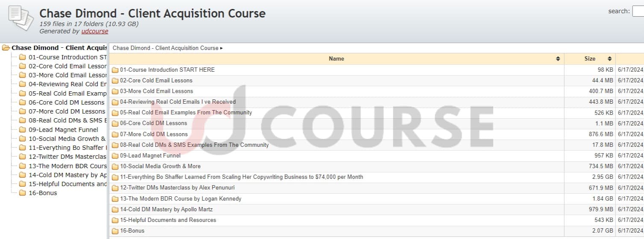
Task: Sort files using the Size column arrows
Action: click(609, 59)
